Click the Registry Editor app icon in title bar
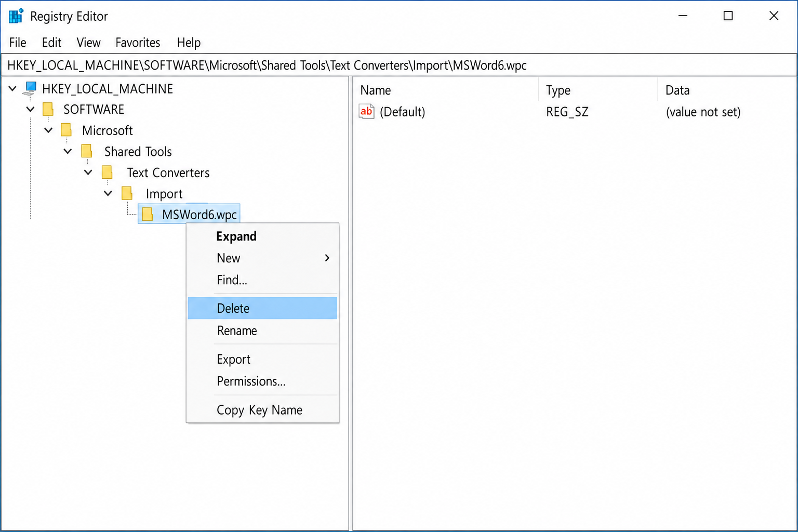The height and width of the screenshot is (532, 798). click(16, 16)
